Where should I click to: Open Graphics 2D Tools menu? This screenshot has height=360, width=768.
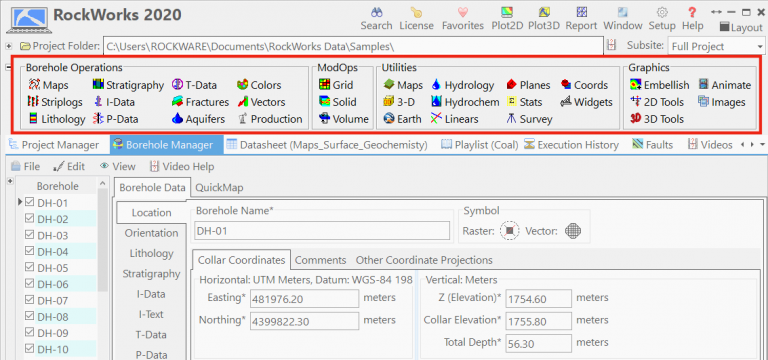[x=656, y=102]
